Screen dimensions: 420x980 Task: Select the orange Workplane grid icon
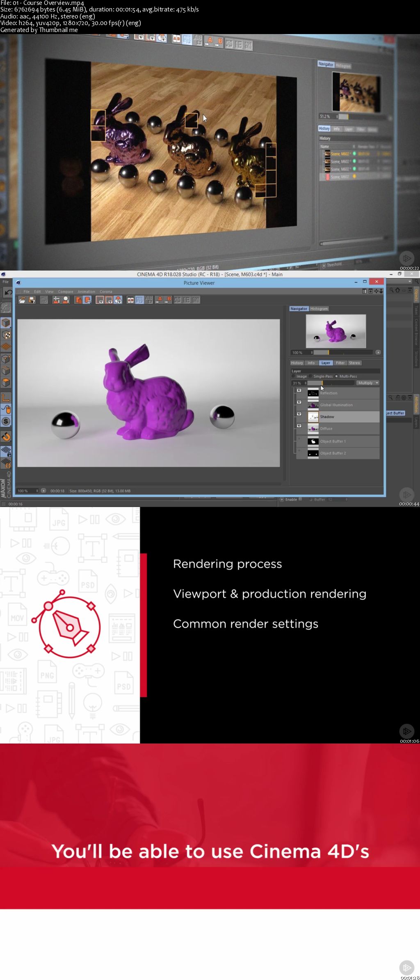click(x=6, y=347)
